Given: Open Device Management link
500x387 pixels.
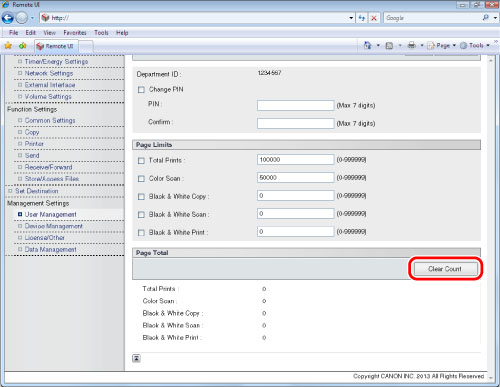Looking at the screenshot, I should point(53,226).
